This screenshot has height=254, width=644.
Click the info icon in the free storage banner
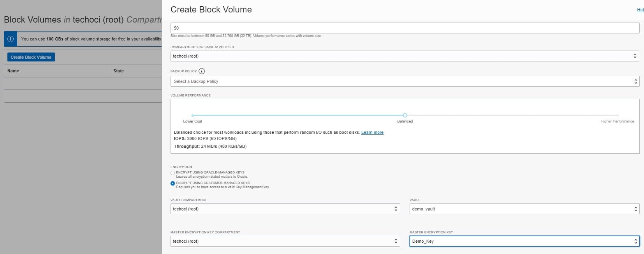point(11,39)
